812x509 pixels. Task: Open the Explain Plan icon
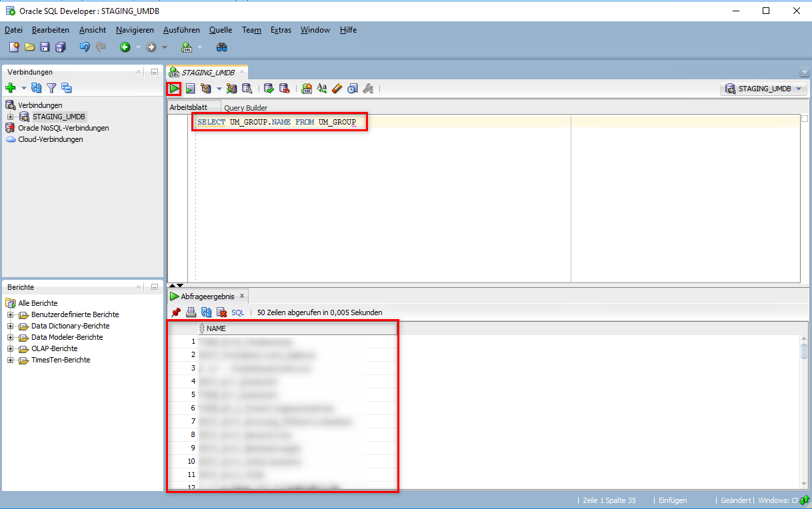205,88
